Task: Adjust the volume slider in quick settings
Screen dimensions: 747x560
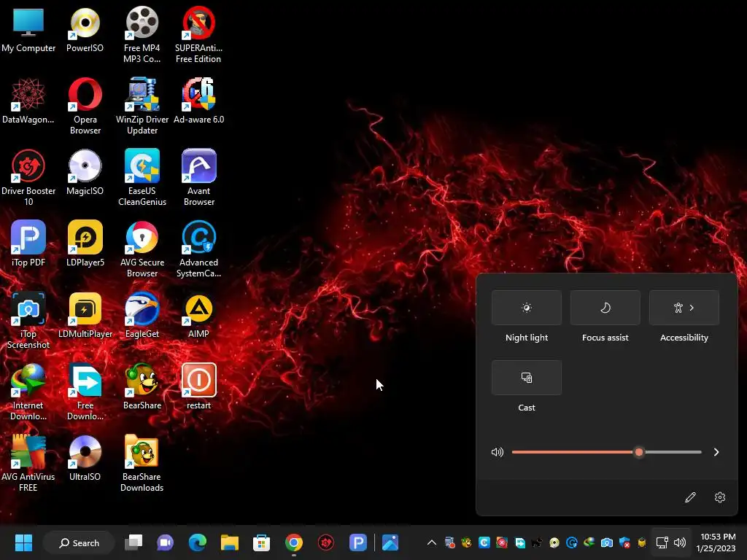Action: 606,452
